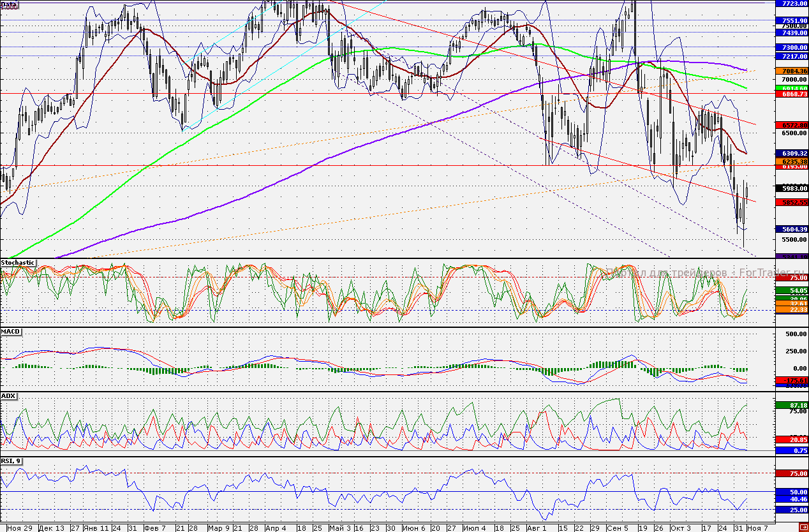
Task: Select the MACD indicator panel label
Action: tap(10, 332)
